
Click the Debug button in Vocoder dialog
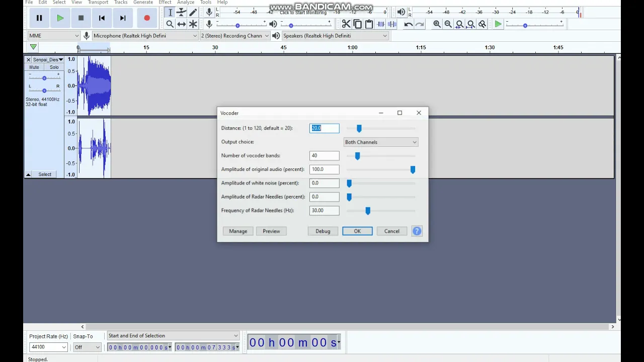(323, 231)
